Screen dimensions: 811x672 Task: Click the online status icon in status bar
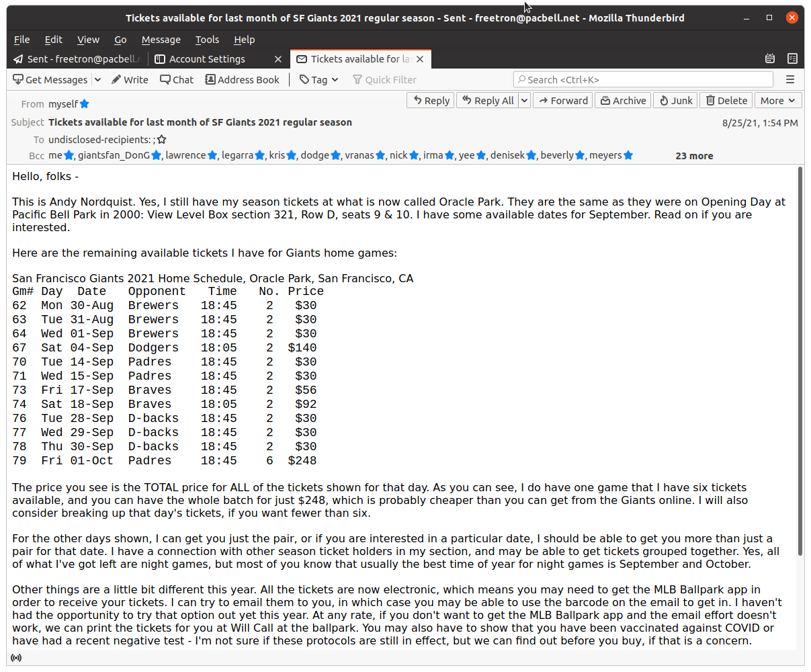click(16, 658)
